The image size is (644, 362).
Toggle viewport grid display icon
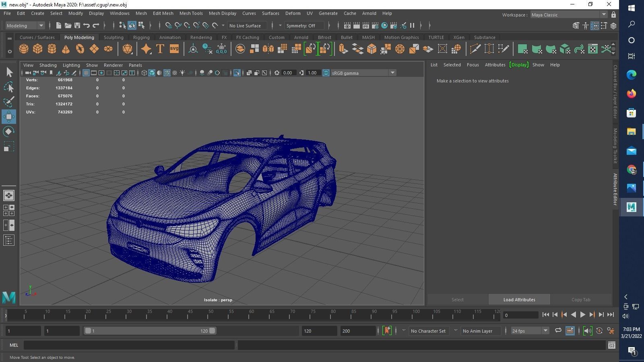point(86,73)
